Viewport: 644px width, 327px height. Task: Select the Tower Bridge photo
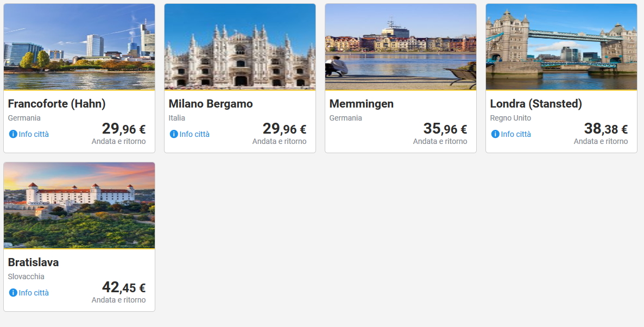[561, 47]
